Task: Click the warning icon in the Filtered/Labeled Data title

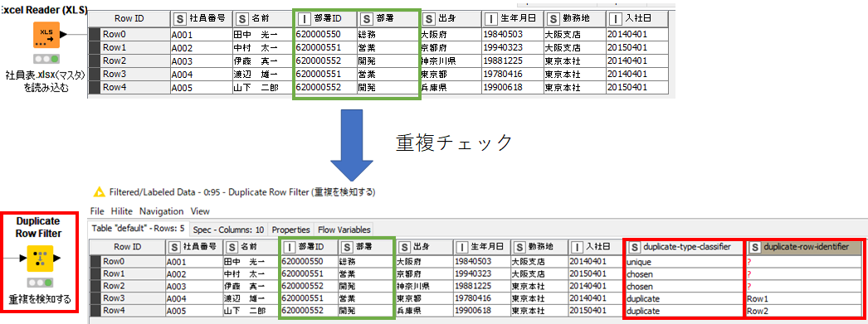Action: pyautogui.click(x=100, y=192)
